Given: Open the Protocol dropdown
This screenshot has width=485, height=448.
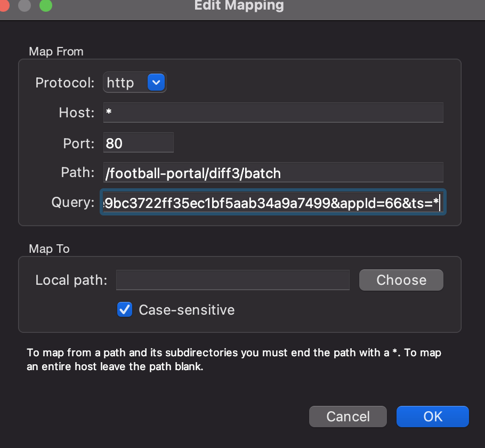Looking at the screenshot, I should [134, 83].
